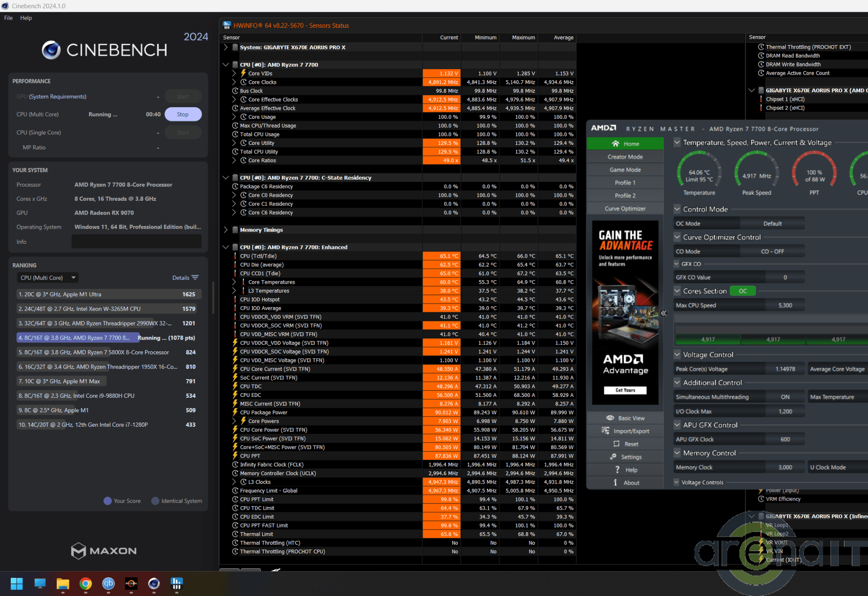Expand Core VIDs sensor row
This screenshot has width=868, height=596.
234,73
